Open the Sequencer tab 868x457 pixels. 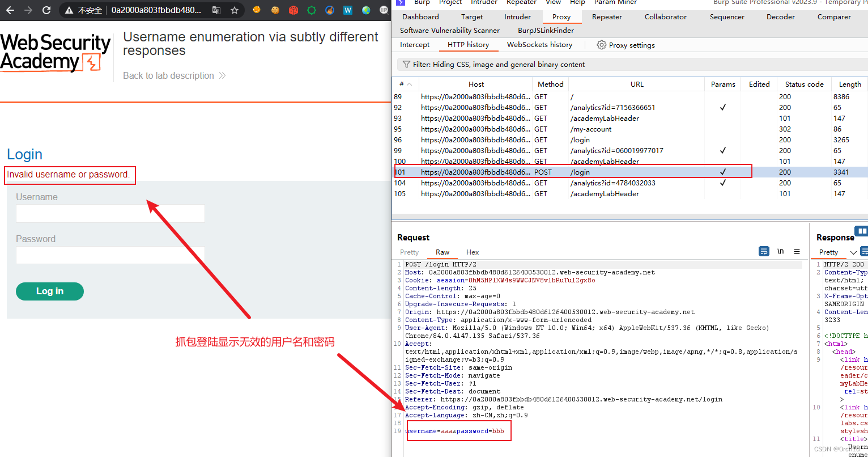[x=727, y=17]
